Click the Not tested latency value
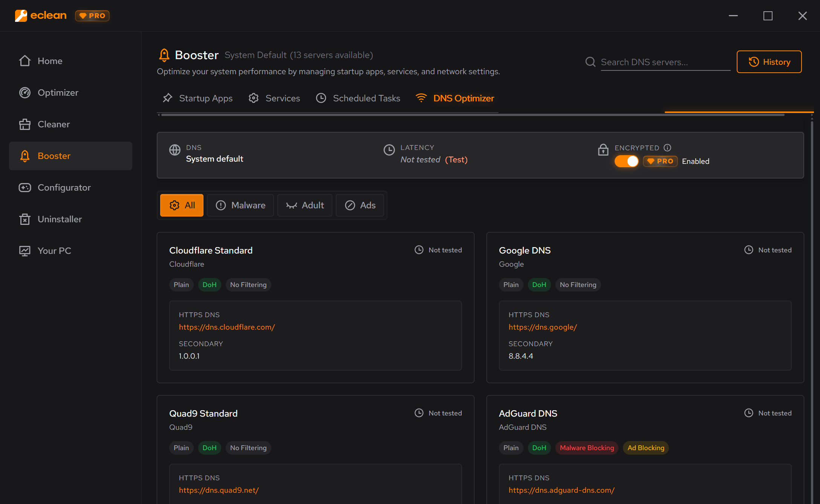 pos(421,160)
